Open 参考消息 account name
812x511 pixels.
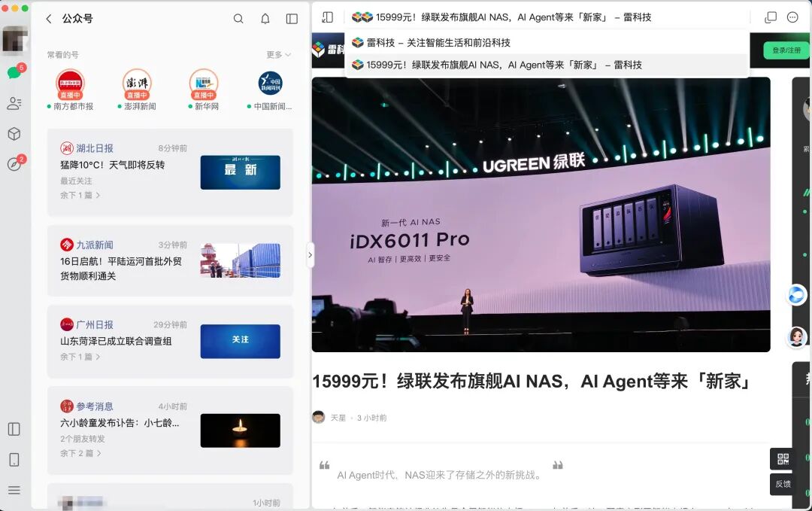click(x=94, y=406)
